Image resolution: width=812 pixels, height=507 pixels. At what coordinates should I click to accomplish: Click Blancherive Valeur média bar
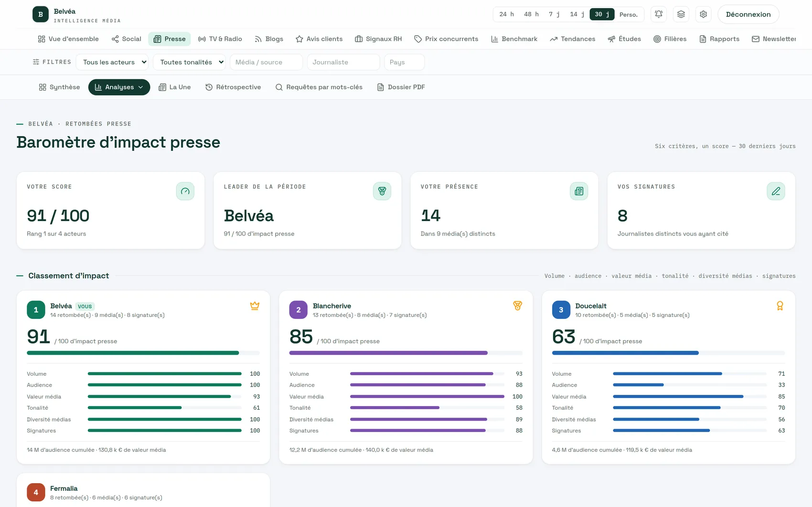tap(427, 396)
